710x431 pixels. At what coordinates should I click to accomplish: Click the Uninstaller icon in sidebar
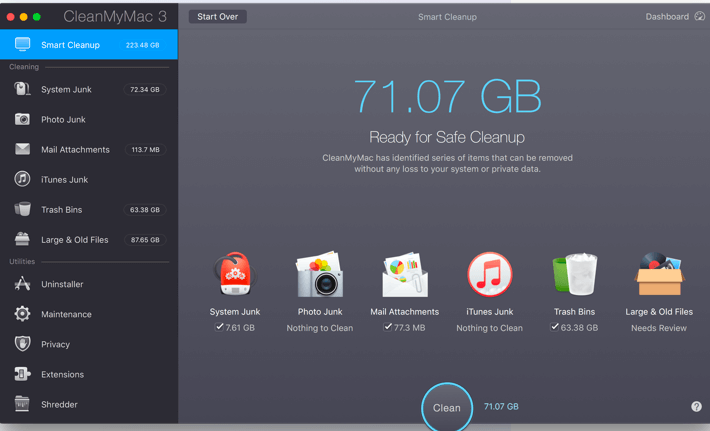[22, 284]
